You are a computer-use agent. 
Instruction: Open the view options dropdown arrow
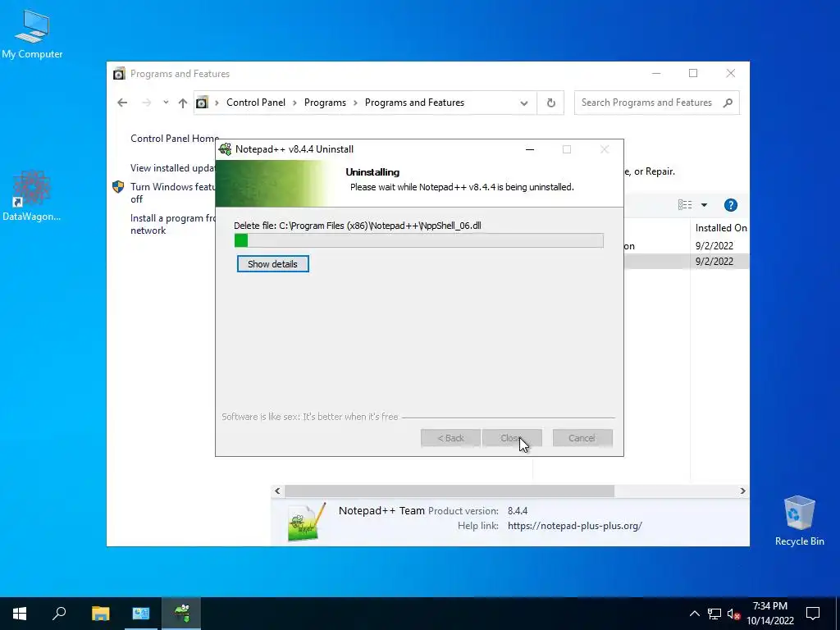pos(704,205)
